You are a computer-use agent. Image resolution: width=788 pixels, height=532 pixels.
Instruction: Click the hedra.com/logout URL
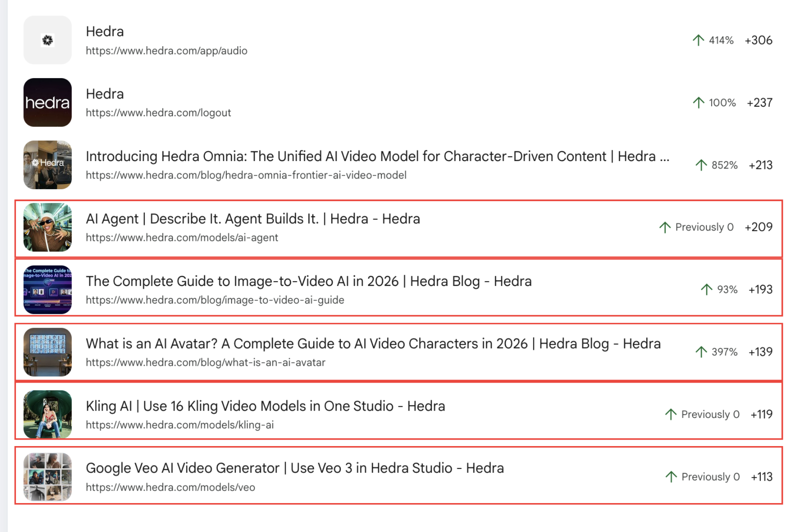[158, 113]
